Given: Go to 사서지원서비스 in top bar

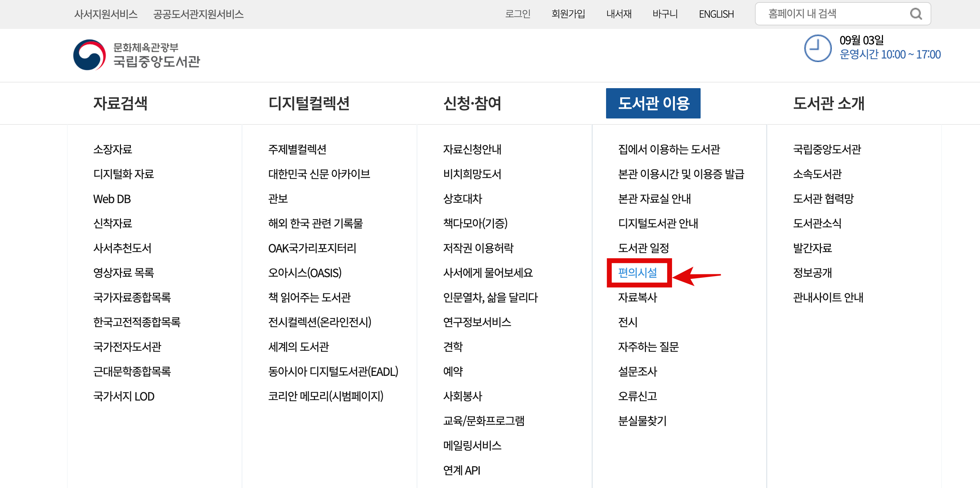Looking at the screenshot, I should point(106,14).
